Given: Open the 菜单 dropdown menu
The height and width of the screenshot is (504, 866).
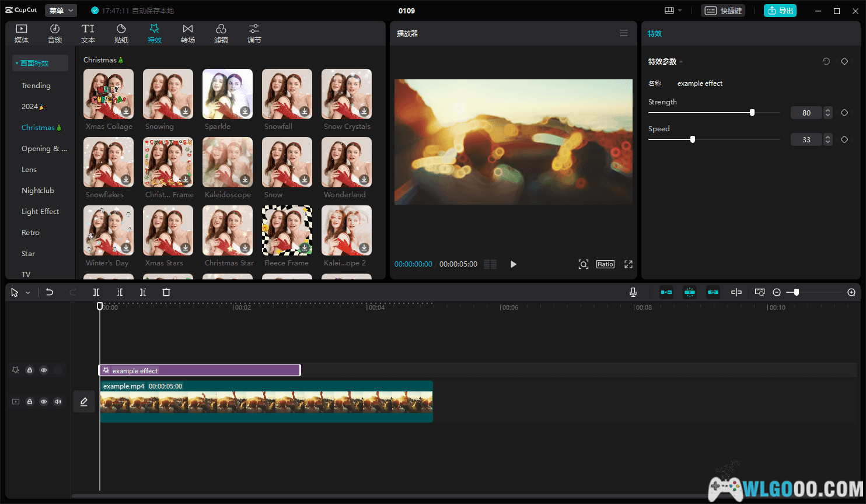Looking at the screenshot, I should (61, 10).
